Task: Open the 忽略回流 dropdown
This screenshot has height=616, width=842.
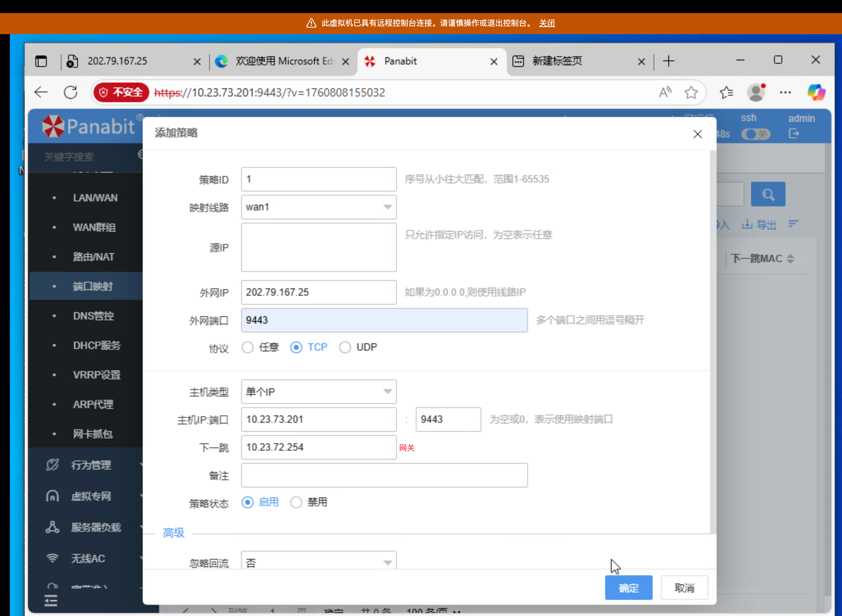Action: (319, 562)
